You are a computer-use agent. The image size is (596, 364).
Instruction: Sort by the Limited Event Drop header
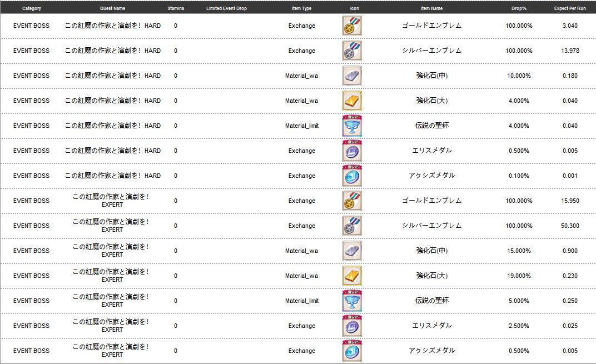coord(226,8)
